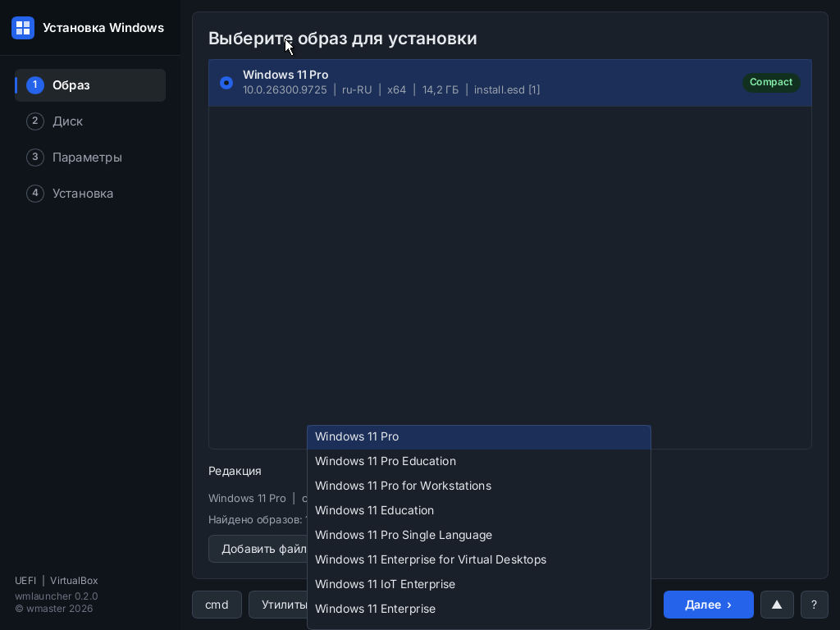Viewport: 840px width, 630px height.
Task: Click the image version text 10.0.26300.9725
Action: [x=285, y=90]
